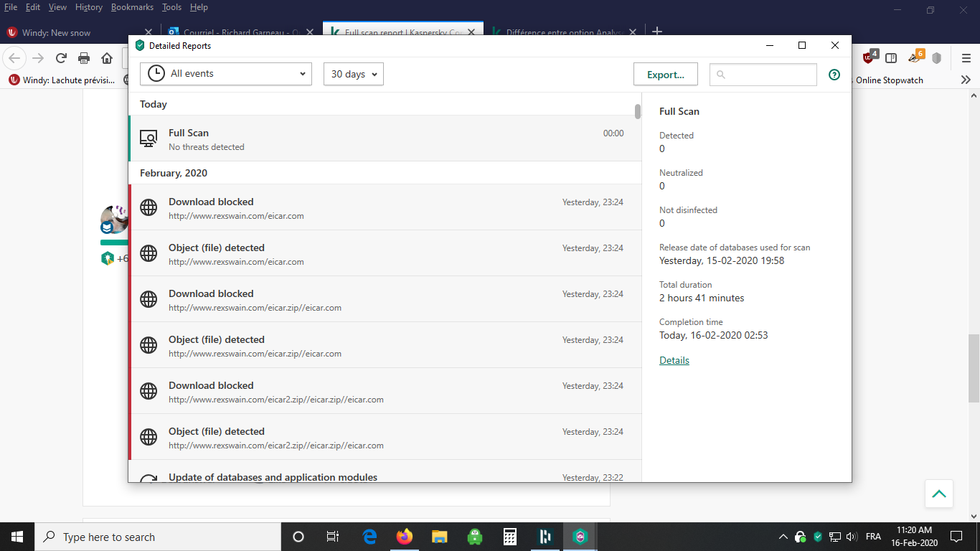Screen dimensions: 980x551
Task: Click the volume icon in the system tray
Action: [852, 537]
